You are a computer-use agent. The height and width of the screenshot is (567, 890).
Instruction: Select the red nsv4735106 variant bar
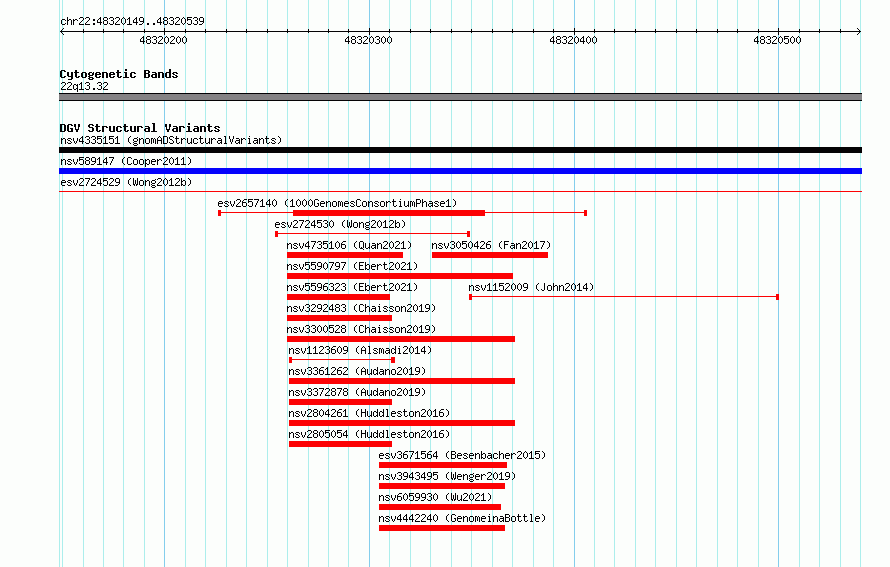[x=345, y=255]
